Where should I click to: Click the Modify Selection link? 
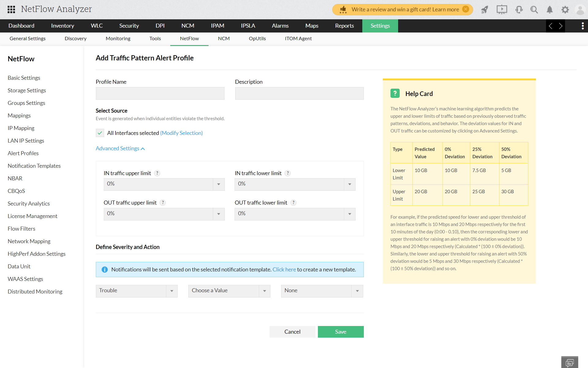[181, 133]
